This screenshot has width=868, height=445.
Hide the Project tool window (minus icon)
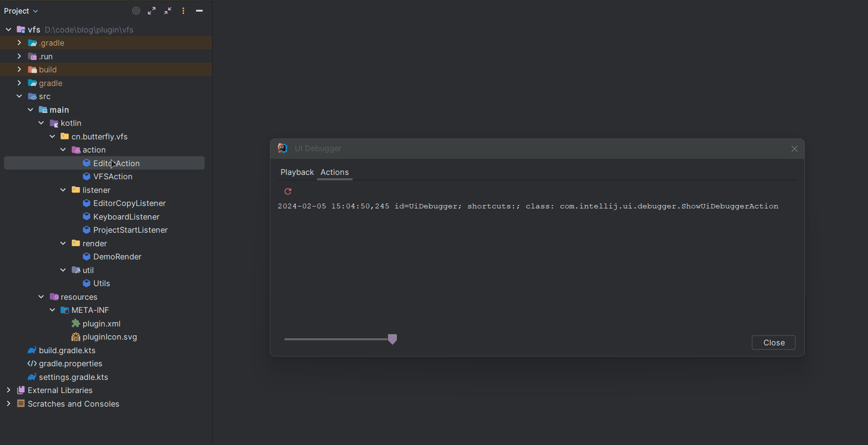199,11
